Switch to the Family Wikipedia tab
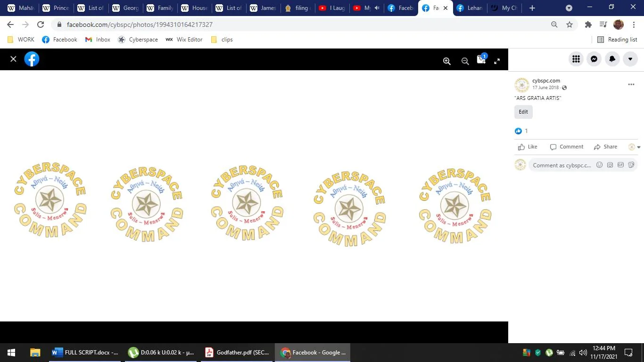The width and height of the screenshot is (644, 362). pyautogui.click(x=160, y=8)
